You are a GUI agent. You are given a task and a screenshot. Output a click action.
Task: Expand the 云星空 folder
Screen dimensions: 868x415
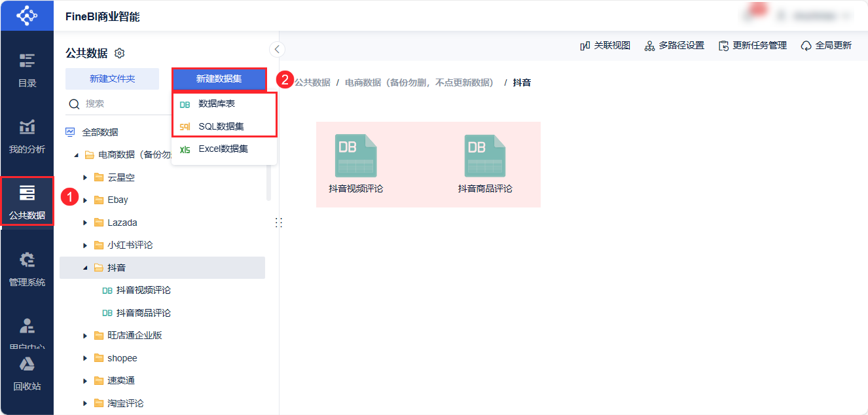85,177
